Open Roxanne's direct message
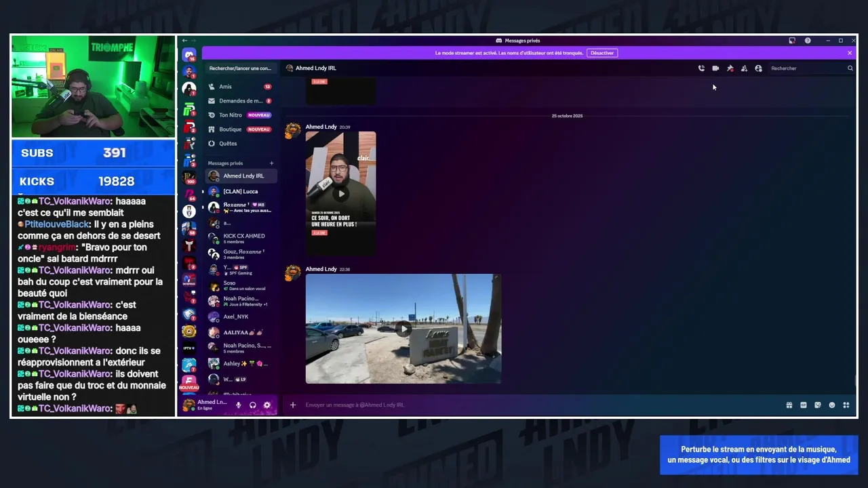868x488 pixels. tap(241, 207)
